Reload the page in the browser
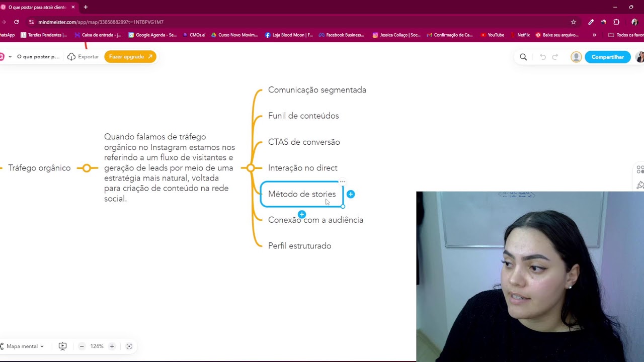 pos(17,22)
